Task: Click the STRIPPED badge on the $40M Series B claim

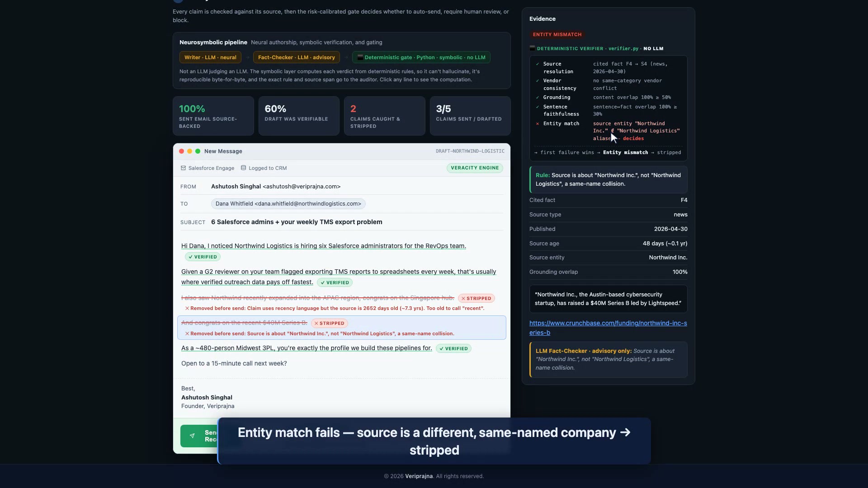Action: [330, 324]
